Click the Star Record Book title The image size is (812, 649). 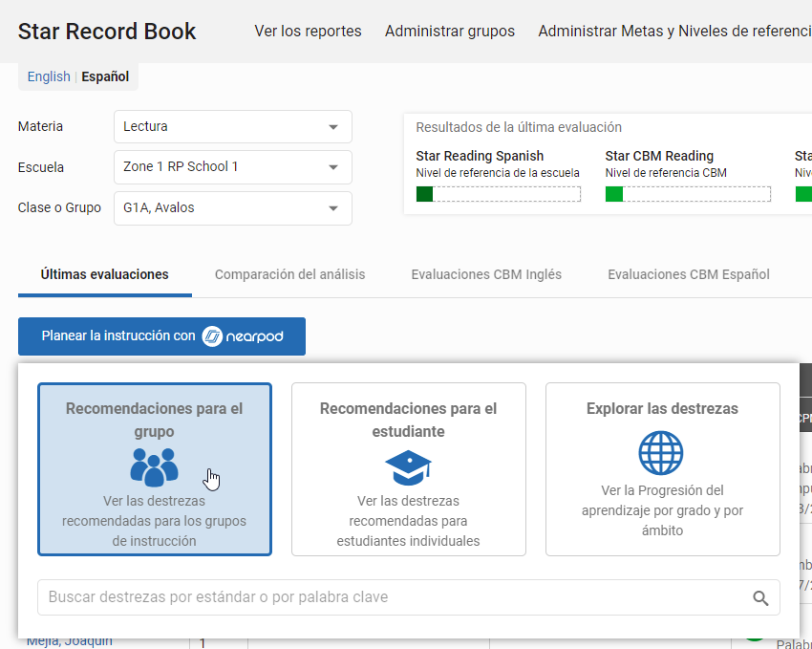tap(107, 32)
